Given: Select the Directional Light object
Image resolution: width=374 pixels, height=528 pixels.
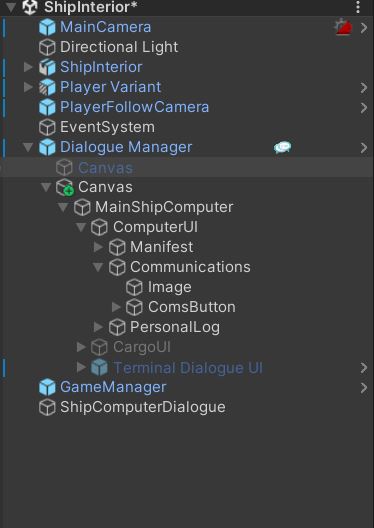Looking at the screenshot, I should [x=187, y=47].
